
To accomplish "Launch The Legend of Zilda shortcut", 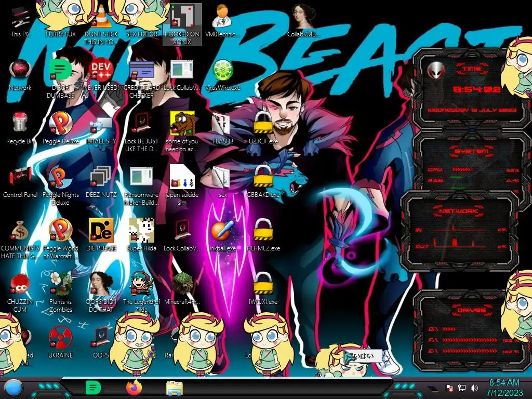I will [142, 292].
